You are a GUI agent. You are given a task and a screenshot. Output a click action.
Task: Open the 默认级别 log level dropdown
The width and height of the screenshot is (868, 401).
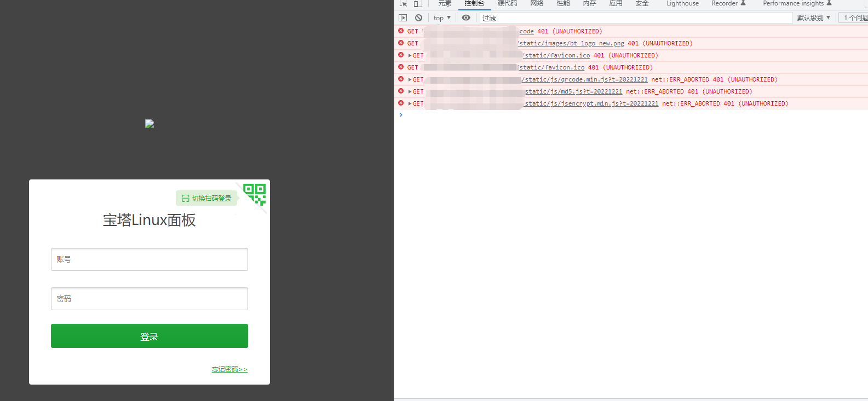pyautogui.click(x=814, y=18)
